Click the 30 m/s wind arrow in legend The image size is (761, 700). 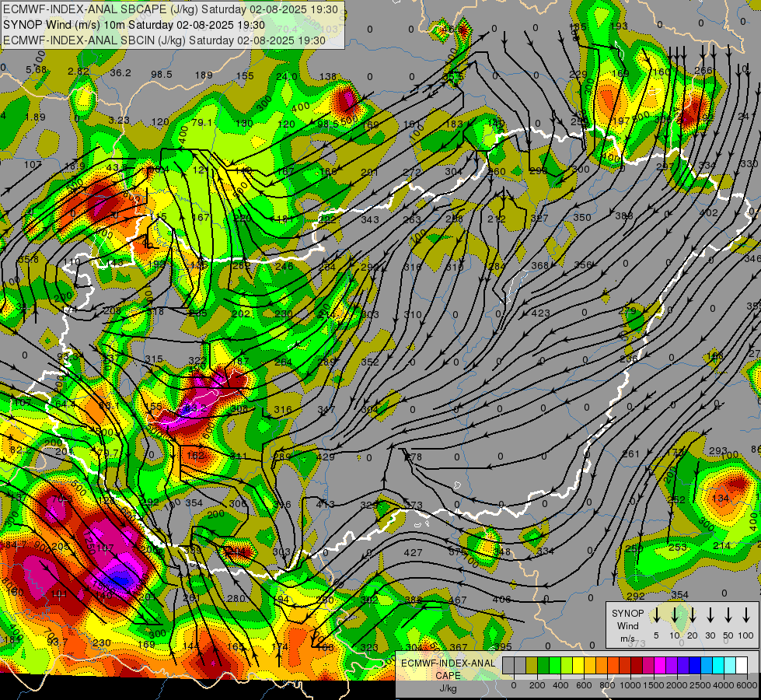pyautogui.click(x=710, y=615)
